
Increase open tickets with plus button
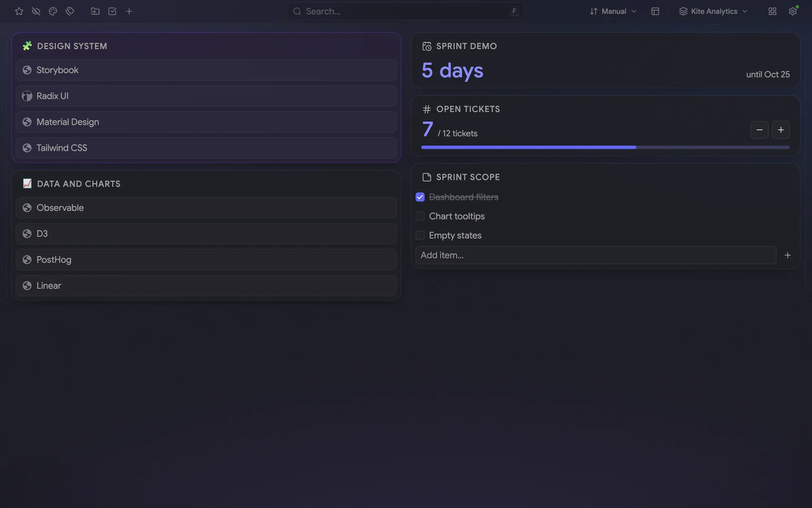tap(781, 130)
